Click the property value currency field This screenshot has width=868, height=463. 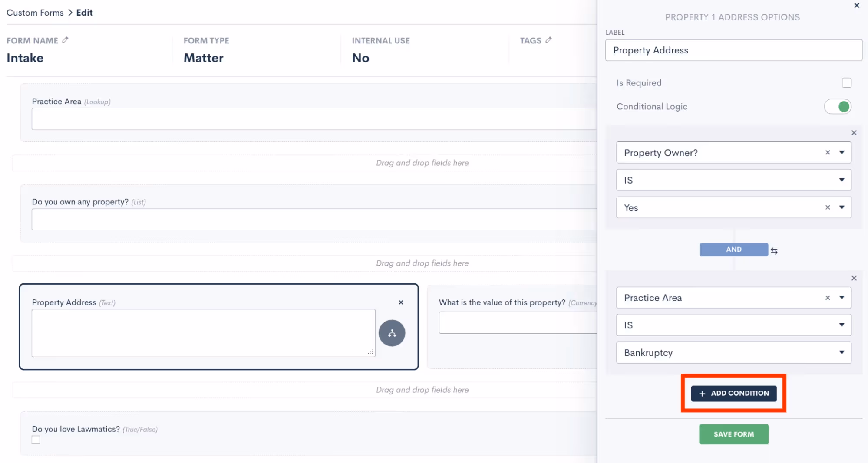point(518,323)
